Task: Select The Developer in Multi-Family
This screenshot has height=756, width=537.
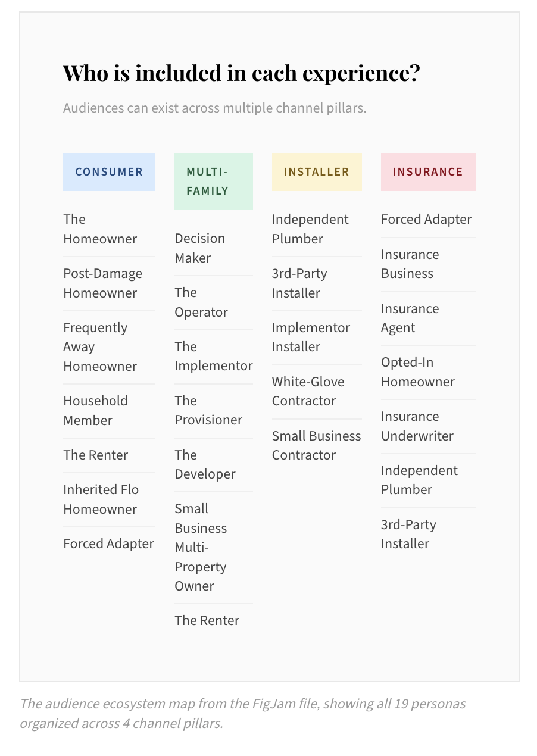Action: [x=205, y=464]
